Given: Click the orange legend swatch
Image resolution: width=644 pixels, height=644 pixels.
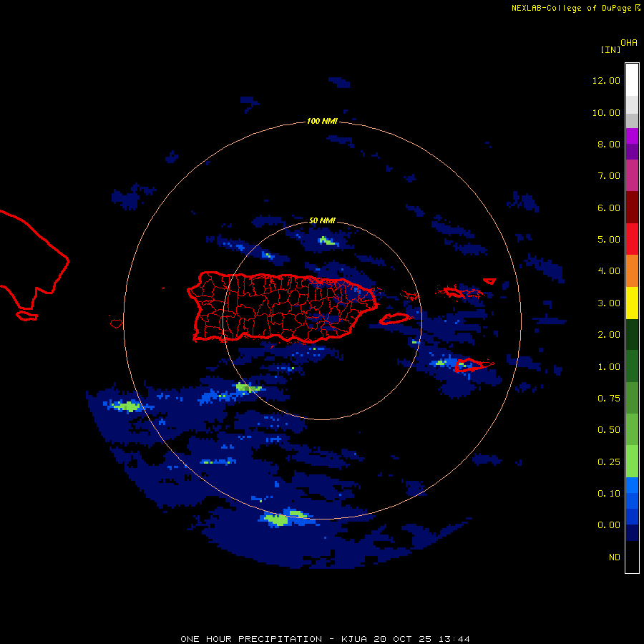Looking at the screenshot, I should point(632,270).
